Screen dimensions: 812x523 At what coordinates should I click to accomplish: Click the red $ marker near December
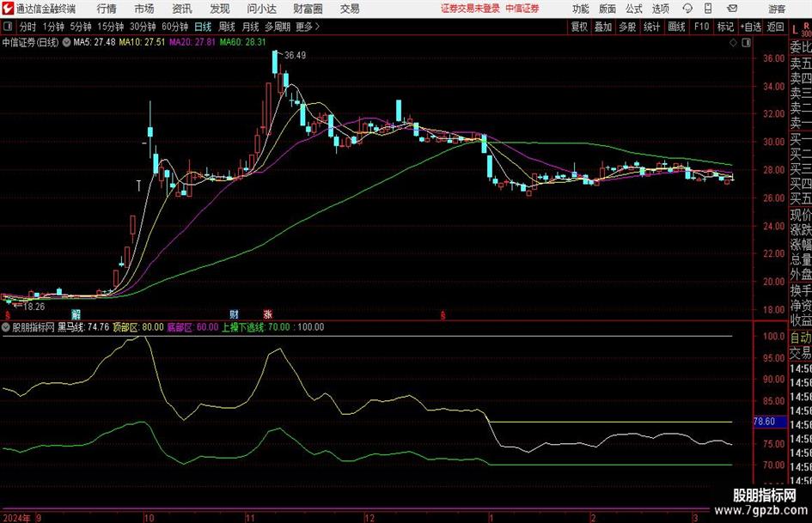click(443, 315)
